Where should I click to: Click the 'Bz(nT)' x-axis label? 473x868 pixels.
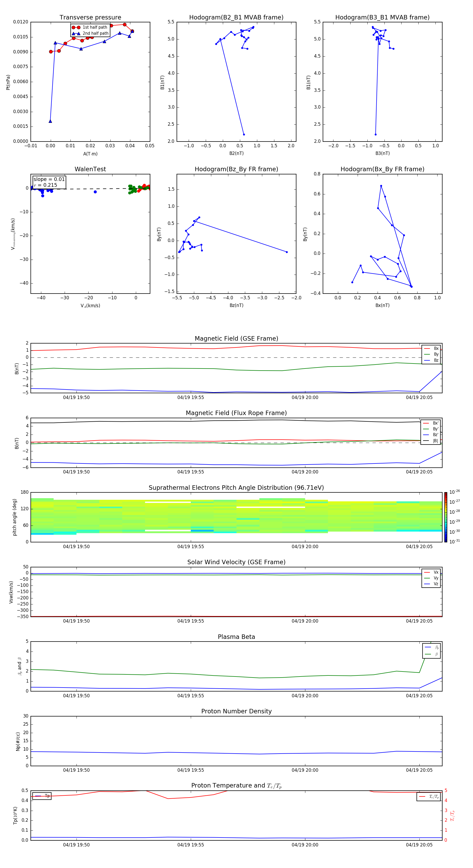[x=236, y=305]
